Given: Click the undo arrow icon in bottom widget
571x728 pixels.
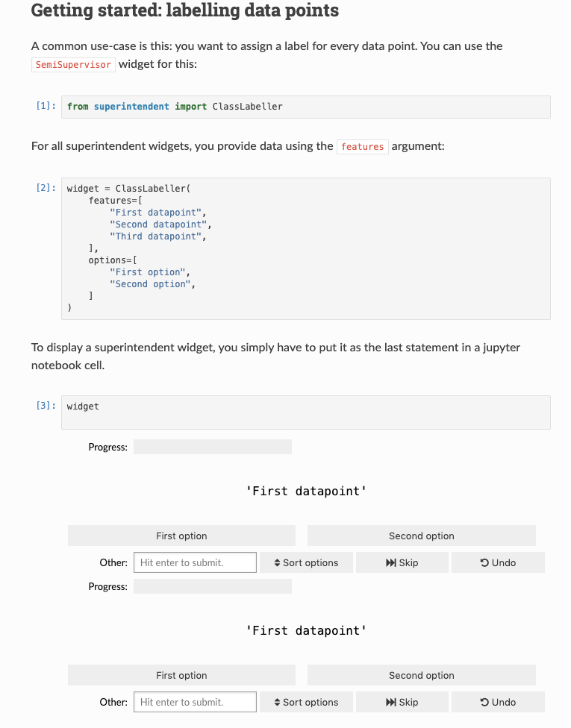Looking at the screenshot, I should point(484,701).
